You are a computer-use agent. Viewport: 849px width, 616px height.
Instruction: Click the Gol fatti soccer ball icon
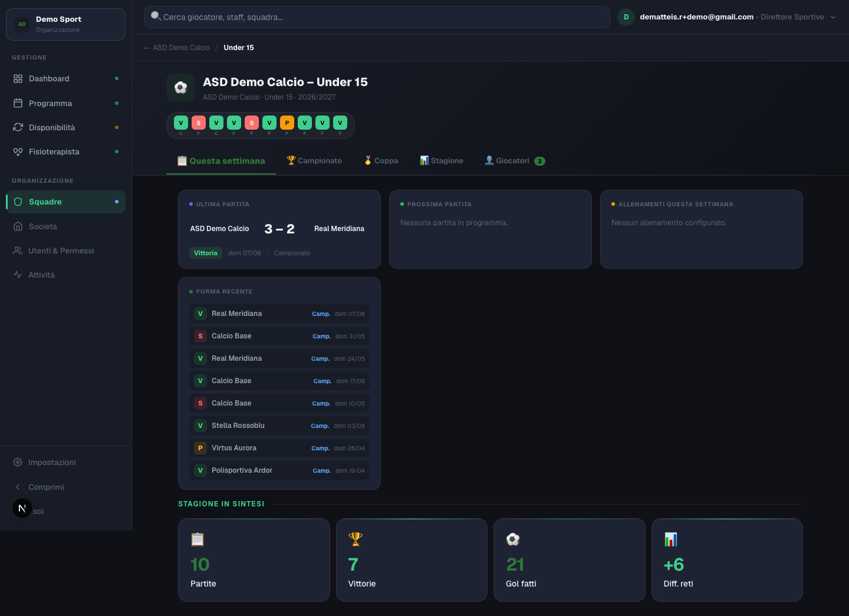click(513, 539)
